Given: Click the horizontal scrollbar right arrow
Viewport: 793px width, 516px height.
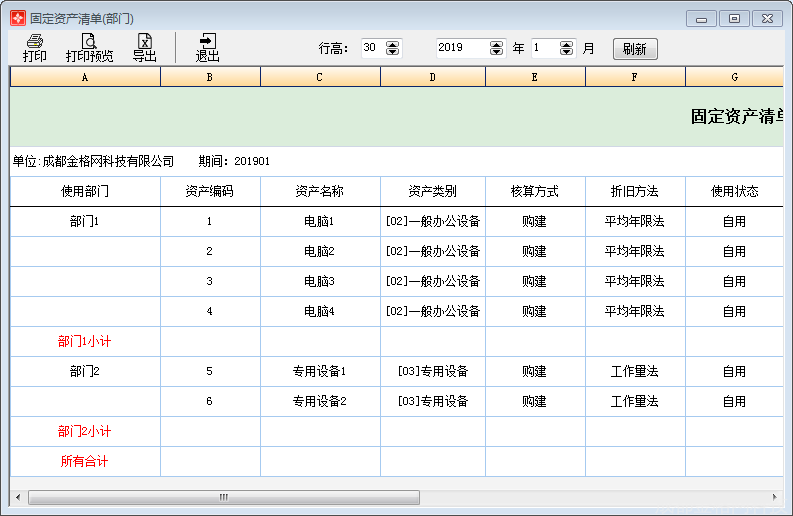Looking at the screenshot, I should (775, 497).
